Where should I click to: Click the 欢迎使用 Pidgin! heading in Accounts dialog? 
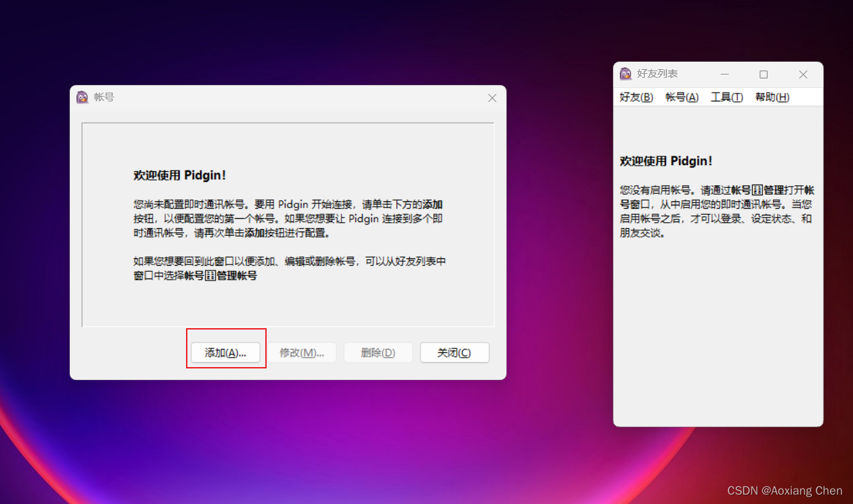pos(180,175)
